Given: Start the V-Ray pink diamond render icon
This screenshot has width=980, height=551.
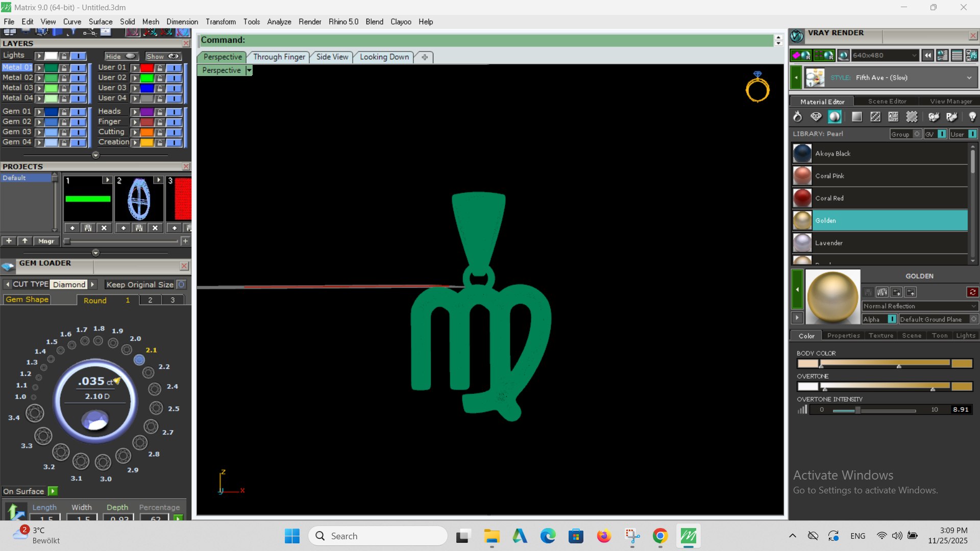Looking at the screenshot, I should coord(801,55).
